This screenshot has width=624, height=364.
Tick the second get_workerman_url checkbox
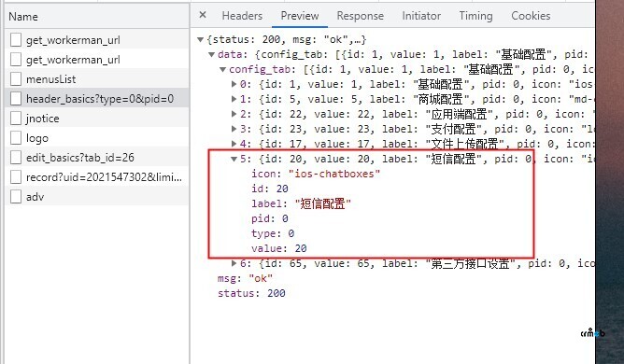(16, 60)
